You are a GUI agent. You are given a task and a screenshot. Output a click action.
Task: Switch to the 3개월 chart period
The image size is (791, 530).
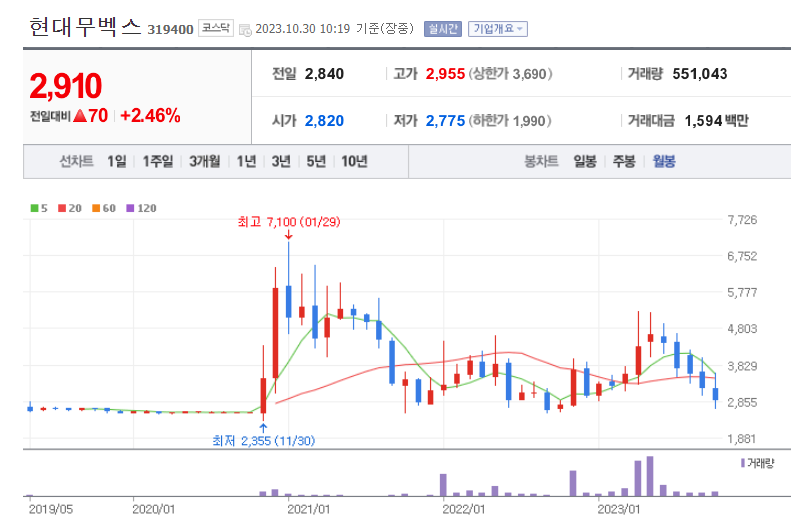point(205,161)
